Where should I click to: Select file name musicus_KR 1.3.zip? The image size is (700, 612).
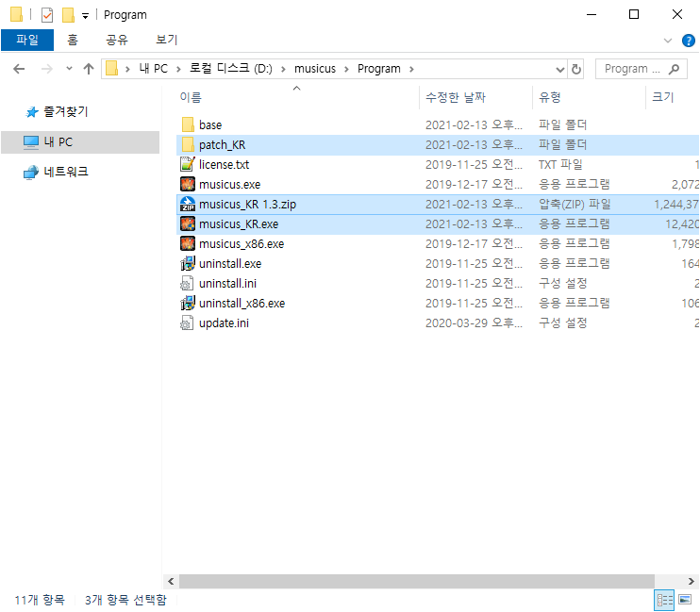click(247, 204)
